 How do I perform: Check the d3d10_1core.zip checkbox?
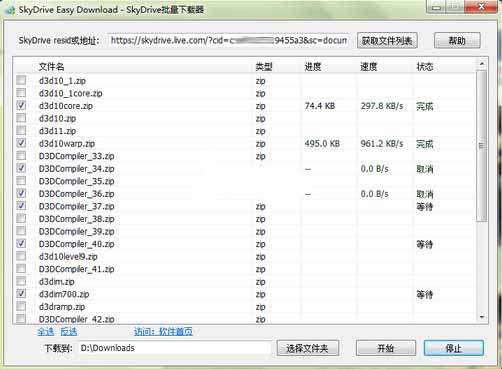click(21, 92)
